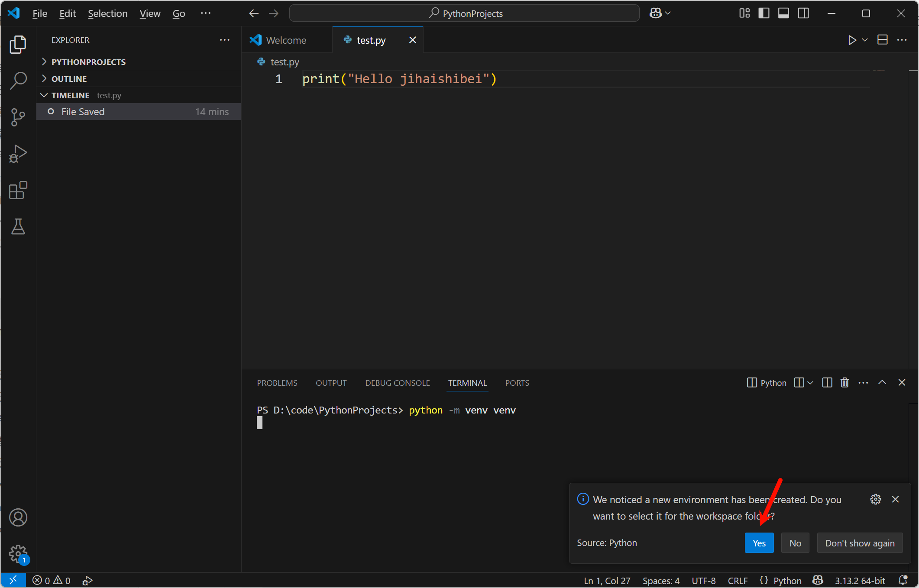Toggle the Primary Side Bar visibility
Screen dimensions: 919x588
[764, 13]
